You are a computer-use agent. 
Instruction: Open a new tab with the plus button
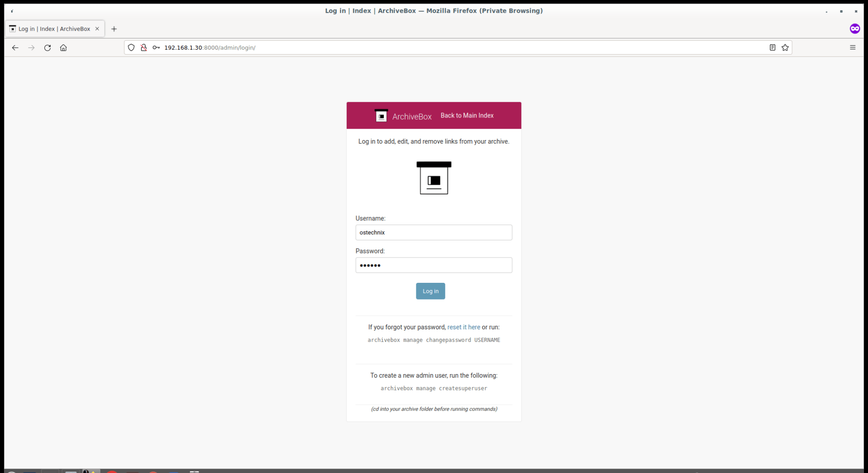pos(114,29)
